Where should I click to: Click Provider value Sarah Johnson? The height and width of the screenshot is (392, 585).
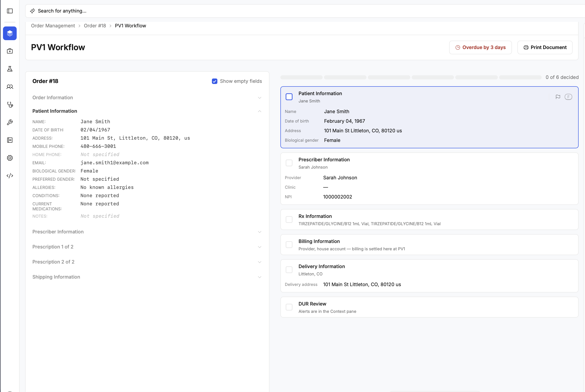pyautogui.click(x=340, y=178)
